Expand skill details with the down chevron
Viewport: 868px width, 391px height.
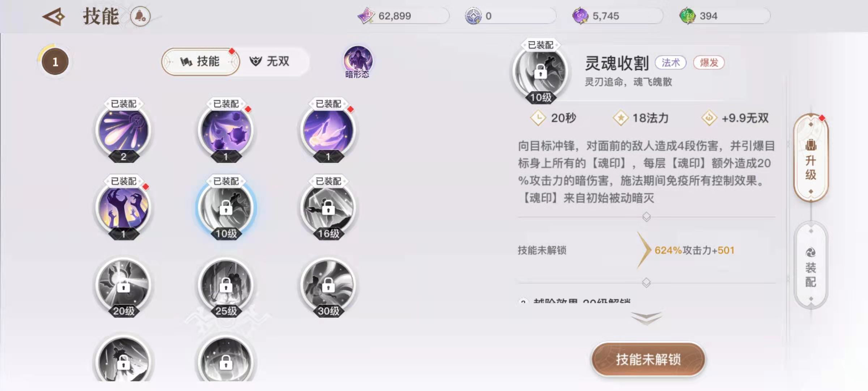(x=646, y=318)
